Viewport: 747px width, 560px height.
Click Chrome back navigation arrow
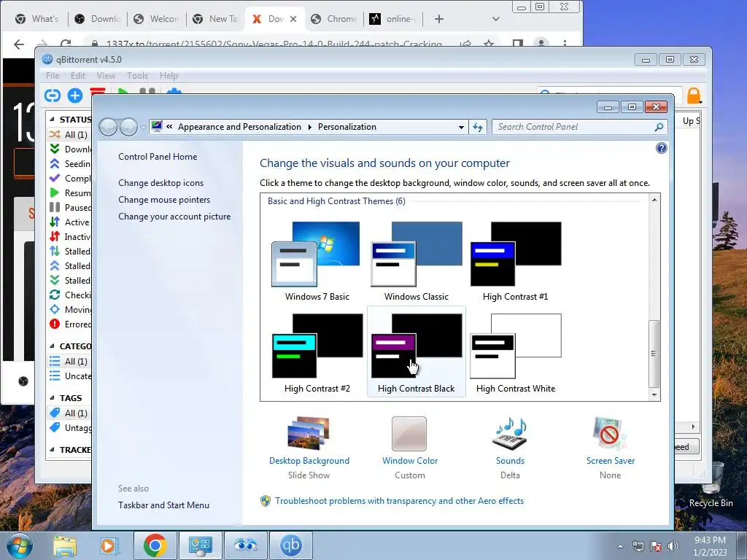point(18,44)
